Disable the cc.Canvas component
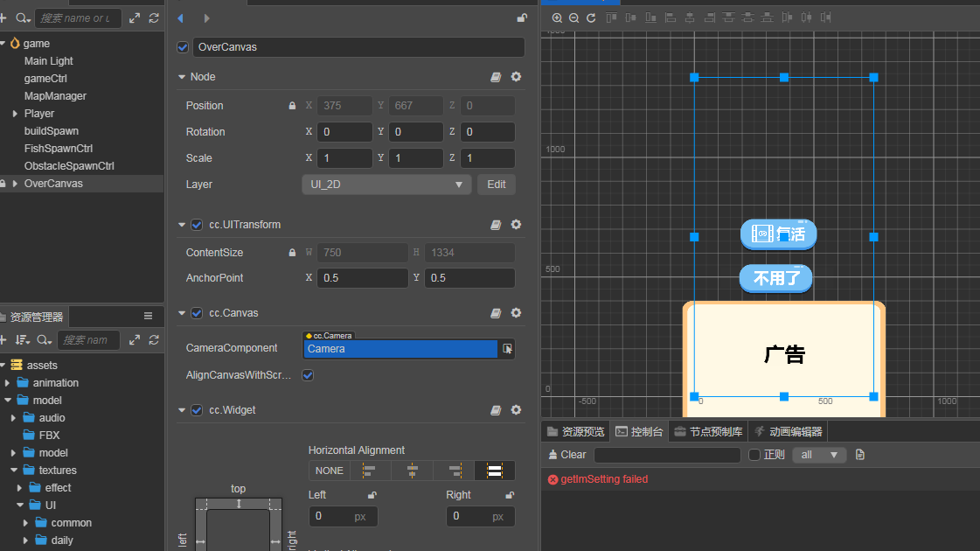 [x=197, y=313]
